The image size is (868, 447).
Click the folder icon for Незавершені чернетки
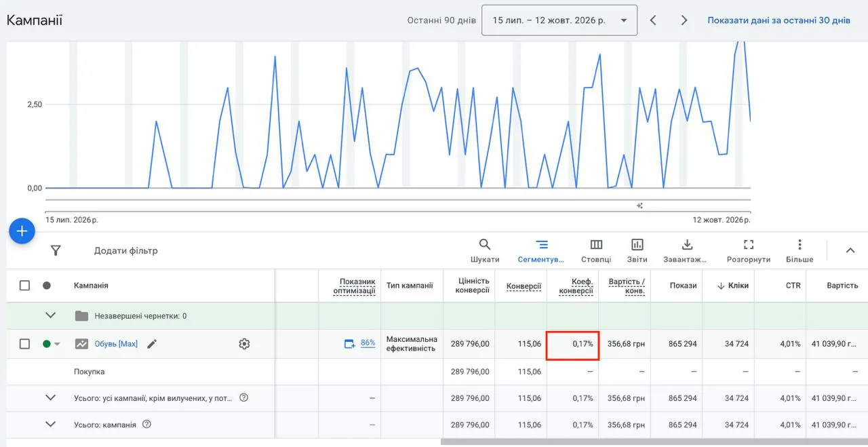(81, 316)
